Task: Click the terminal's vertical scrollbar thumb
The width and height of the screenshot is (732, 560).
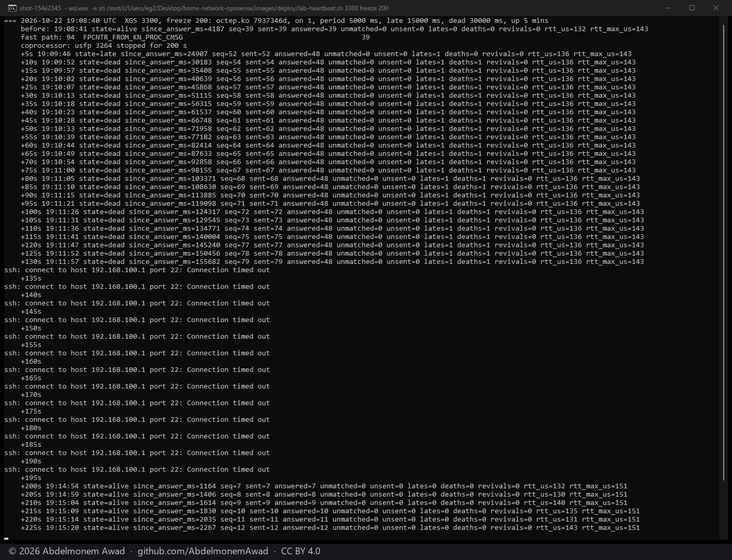Action: click(724, 253)
